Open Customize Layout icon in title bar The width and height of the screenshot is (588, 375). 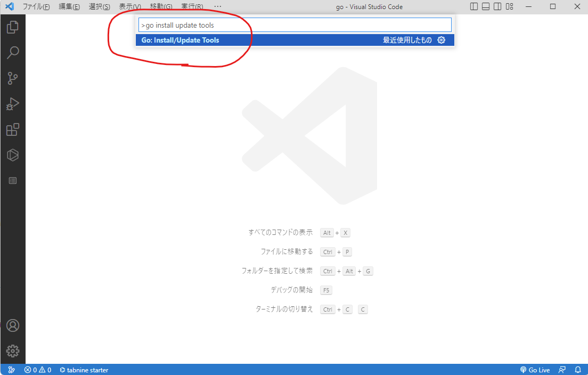point(510,6)
